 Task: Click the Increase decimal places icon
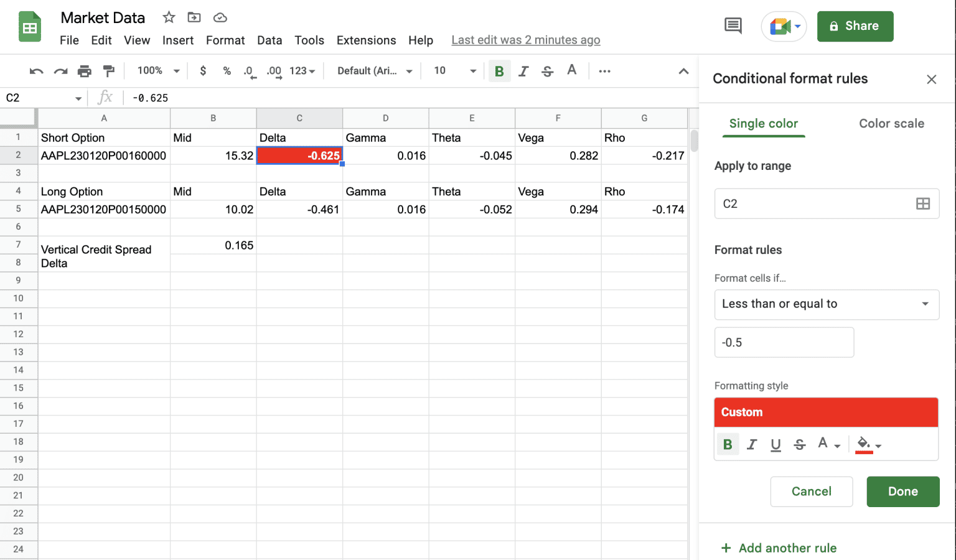coord(273,71)
